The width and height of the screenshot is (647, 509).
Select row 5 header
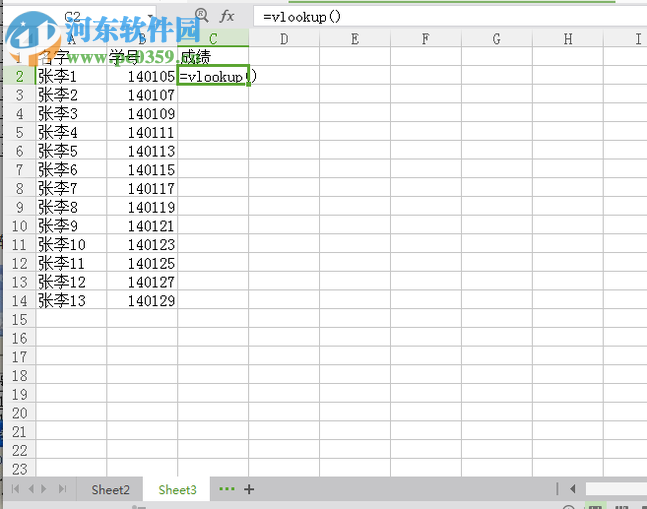[19, 132]
